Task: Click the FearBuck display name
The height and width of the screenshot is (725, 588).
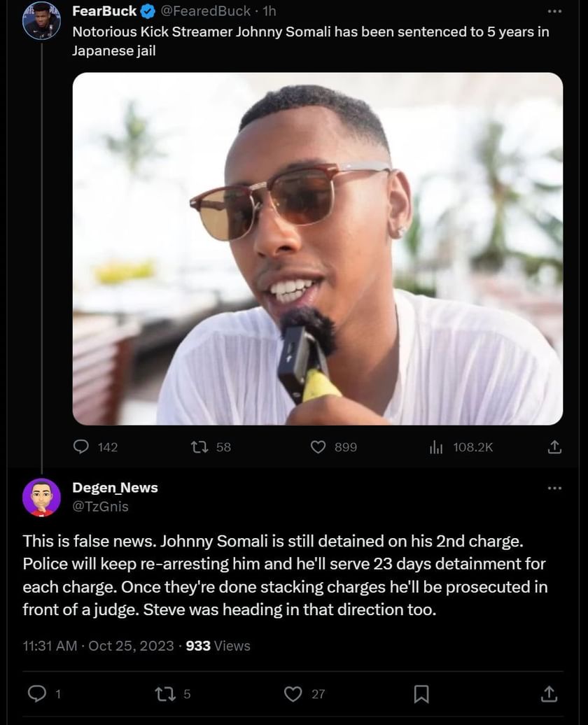Action: pos(104,11)
